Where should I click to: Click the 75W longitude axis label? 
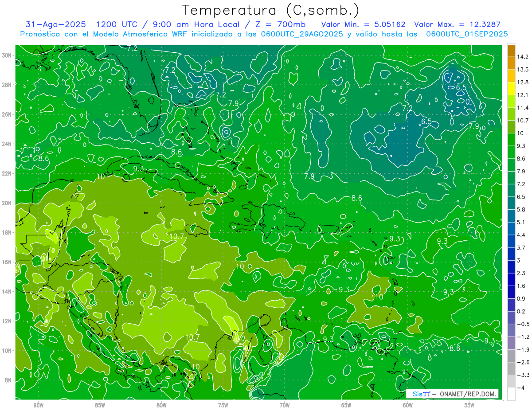click(223, 405)
